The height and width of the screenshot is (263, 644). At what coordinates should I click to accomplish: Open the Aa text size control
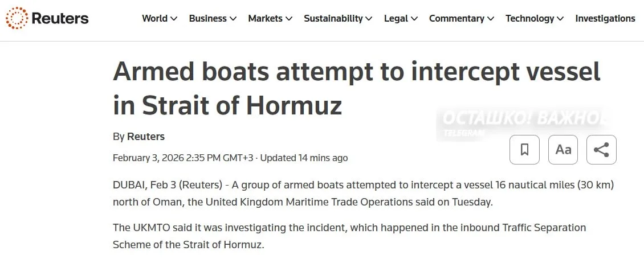[563, 150]
